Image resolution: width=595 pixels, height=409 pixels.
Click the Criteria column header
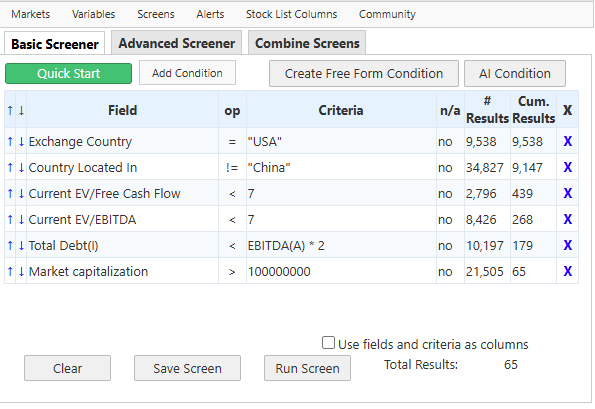pos(341,110)
